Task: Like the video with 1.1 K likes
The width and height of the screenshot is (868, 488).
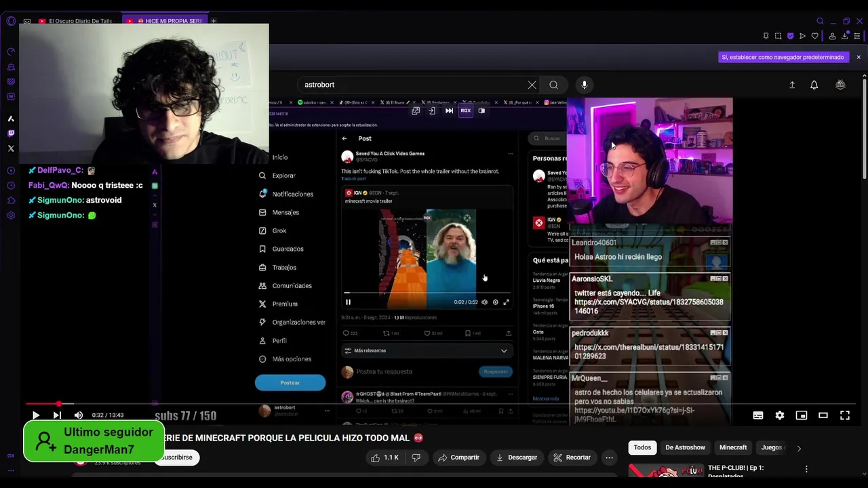Action: pos(384,457)
